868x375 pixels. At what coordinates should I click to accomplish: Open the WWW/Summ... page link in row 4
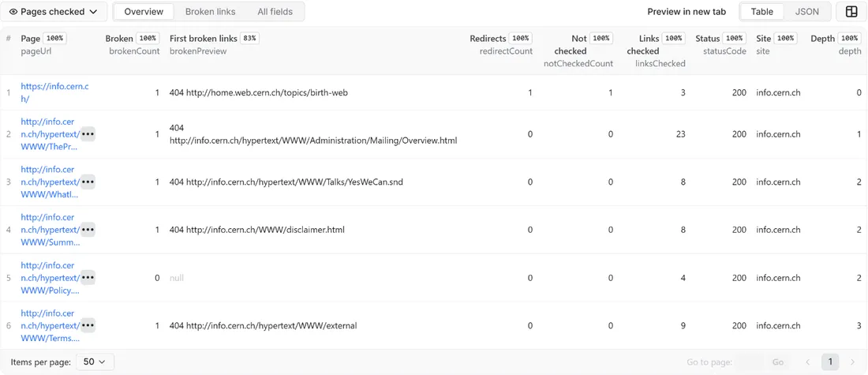pyautogui.click(x=49, y=229)
